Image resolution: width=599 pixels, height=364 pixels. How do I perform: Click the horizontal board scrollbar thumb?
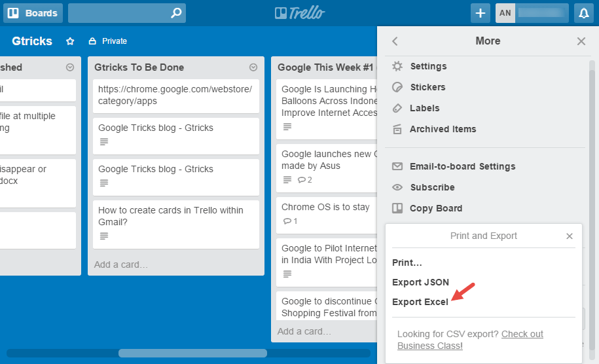[x=192, y=354]
